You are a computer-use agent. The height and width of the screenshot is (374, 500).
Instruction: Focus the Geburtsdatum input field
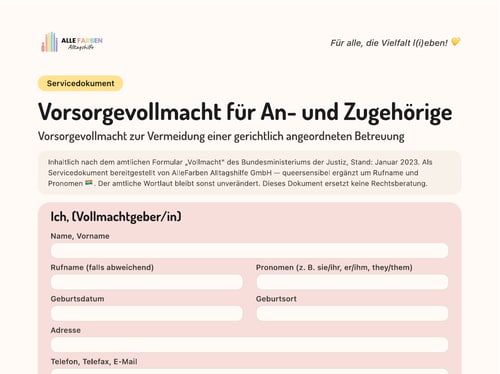click(x=147, y=313)
